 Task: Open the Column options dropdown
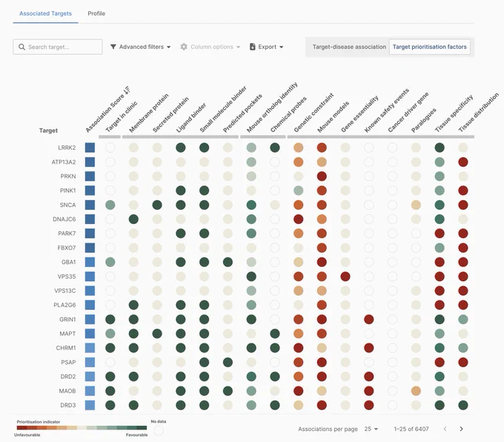(210, 47)
